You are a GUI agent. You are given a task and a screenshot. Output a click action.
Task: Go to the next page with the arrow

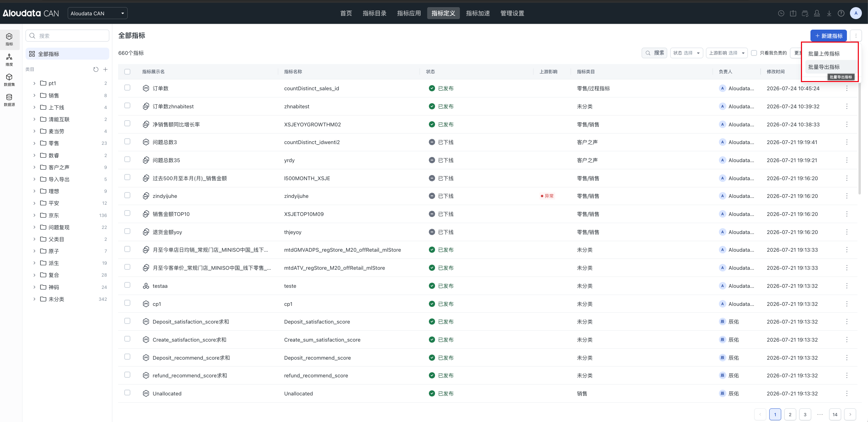point(850,415)
